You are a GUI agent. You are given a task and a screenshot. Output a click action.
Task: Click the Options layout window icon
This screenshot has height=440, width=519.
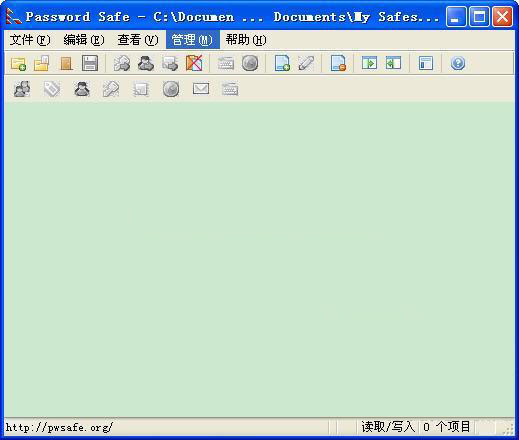[x=426, y=63]
